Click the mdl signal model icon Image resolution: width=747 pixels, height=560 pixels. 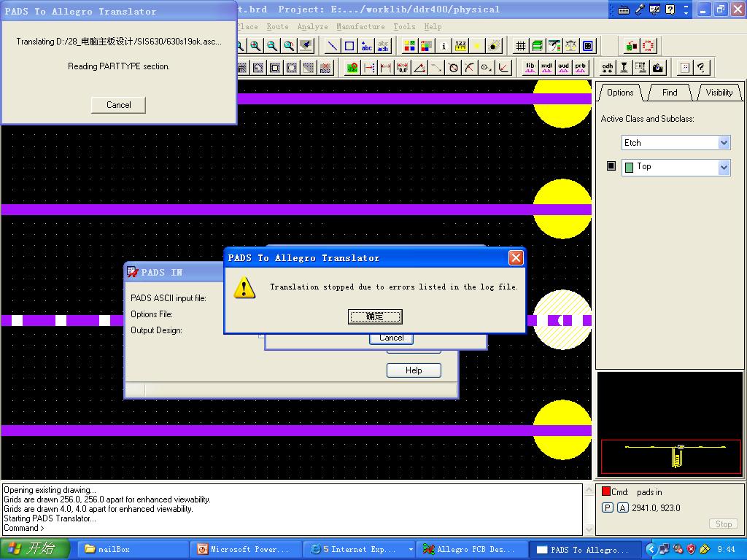click(x=546, y=68)
